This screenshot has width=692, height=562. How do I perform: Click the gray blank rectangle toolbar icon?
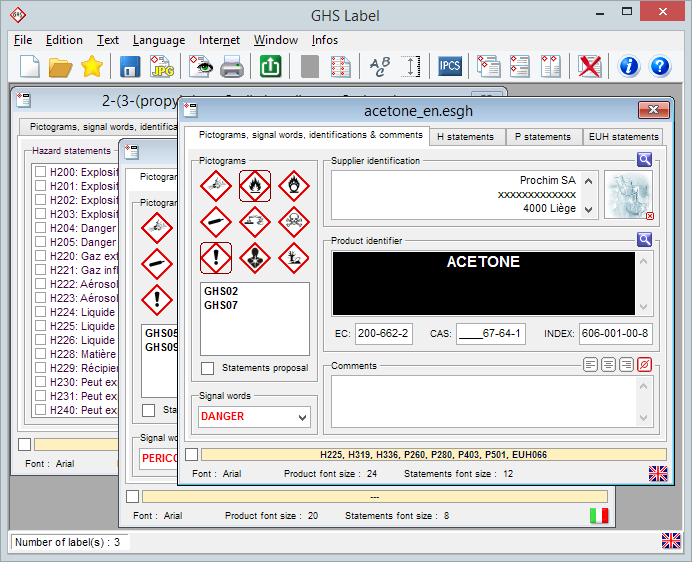(310, 67)
